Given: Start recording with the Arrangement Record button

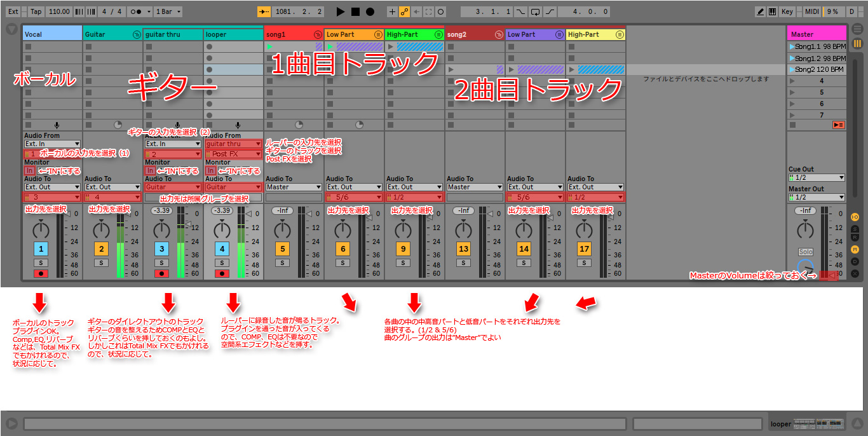Looking at the screenshot, I should [x=370, y=11].
